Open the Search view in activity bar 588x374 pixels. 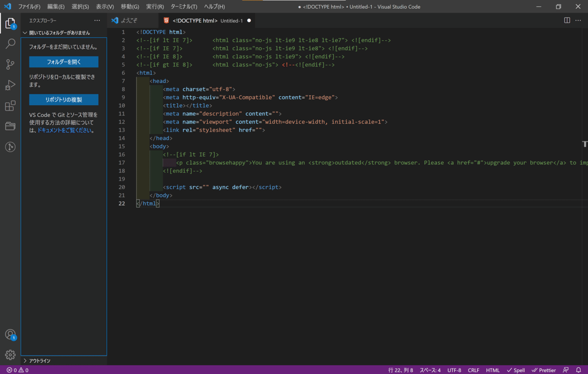coord(10,44)
